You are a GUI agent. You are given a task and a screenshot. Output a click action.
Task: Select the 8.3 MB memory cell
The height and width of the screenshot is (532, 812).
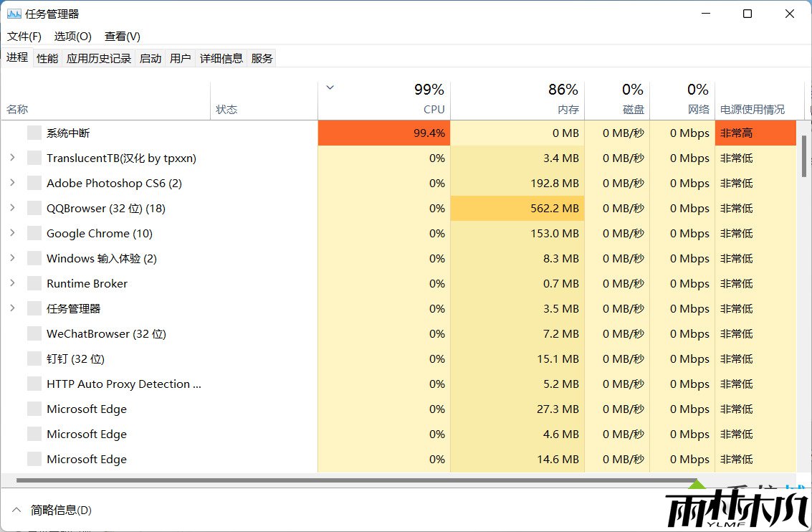click(517, 258)
